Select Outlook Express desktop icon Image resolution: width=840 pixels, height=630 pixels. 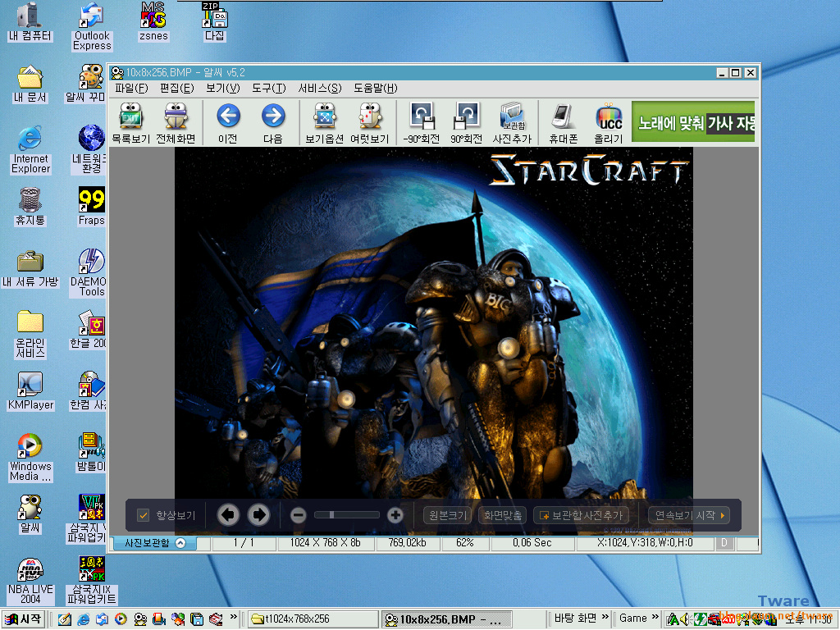pos(92,27)
